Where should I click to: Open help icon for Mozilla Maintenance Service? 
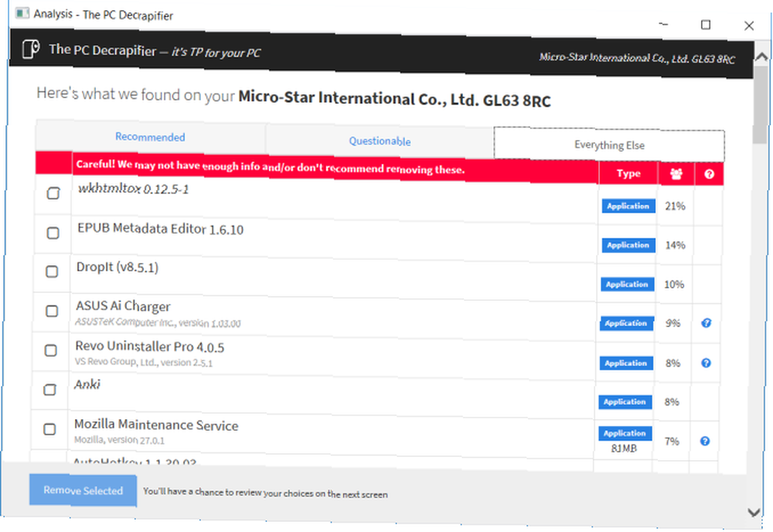[x=705, y=441]
